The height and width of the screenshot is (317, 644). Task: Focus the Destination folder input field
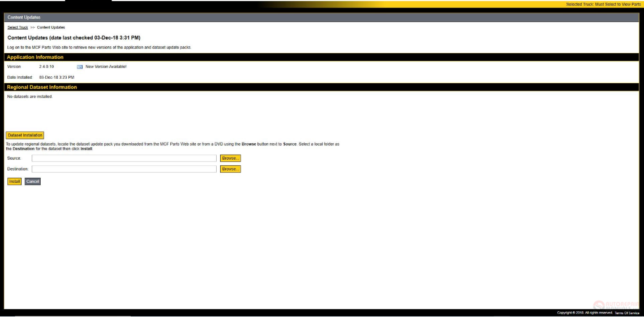point(124,169)
